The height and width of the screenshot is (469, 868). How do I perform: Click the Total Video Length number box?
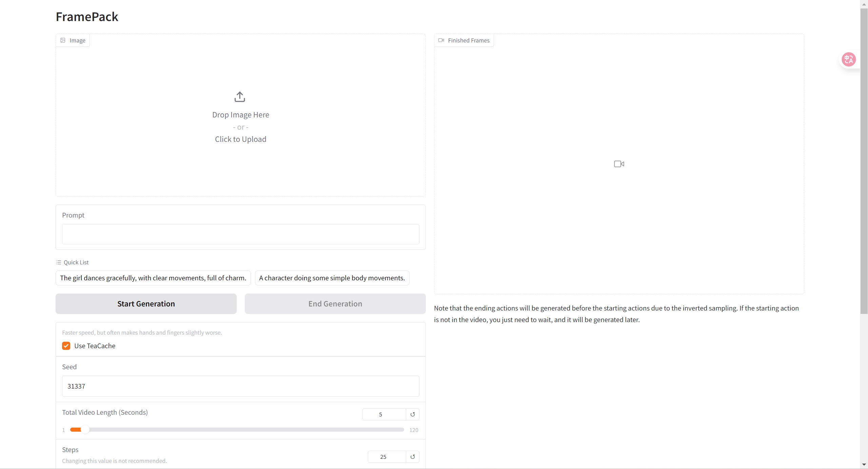tap(383, 414)
